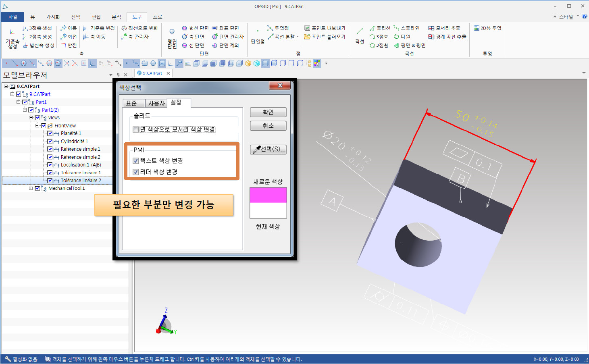Click the magenta new color swatch
This screenshot has width=589, height=364.
click(x=268, y=195)
